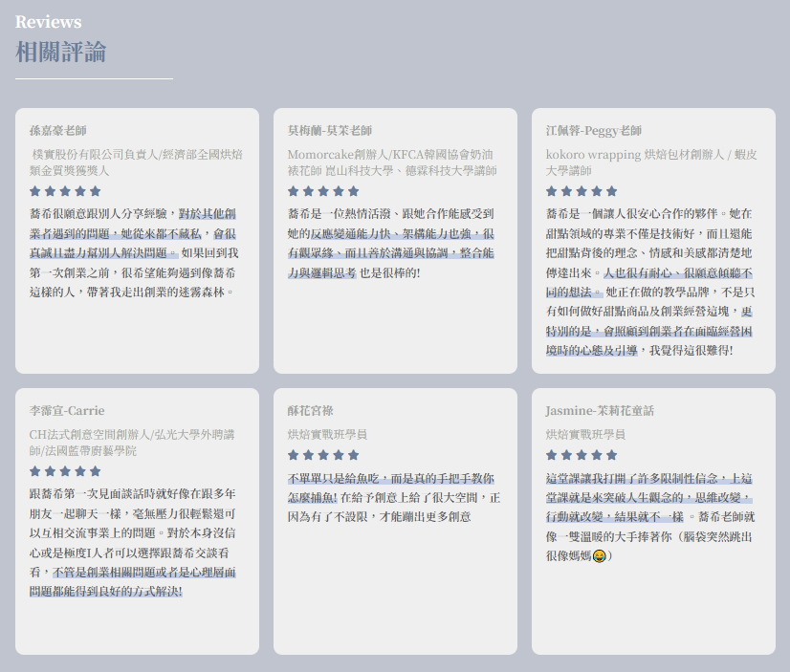790x672 pixels.
Task: Click the review text starting 不單單只是給魚吃
Action: [394, 497]
